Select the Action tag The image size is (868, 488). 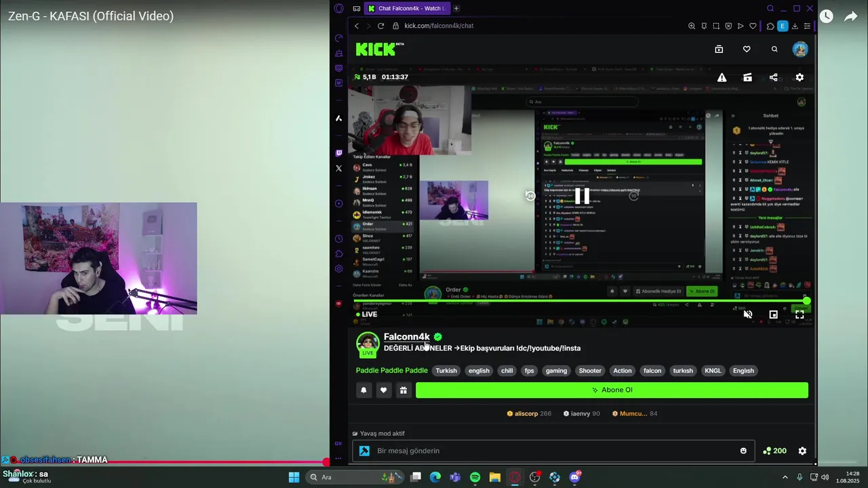623,371
